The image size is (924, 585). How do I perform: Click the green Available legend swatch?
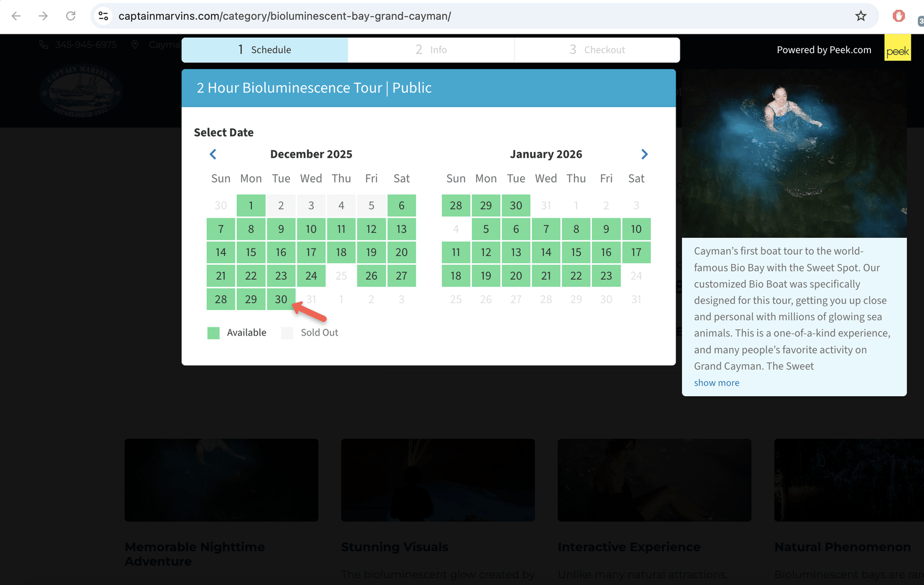click(214, 333)
